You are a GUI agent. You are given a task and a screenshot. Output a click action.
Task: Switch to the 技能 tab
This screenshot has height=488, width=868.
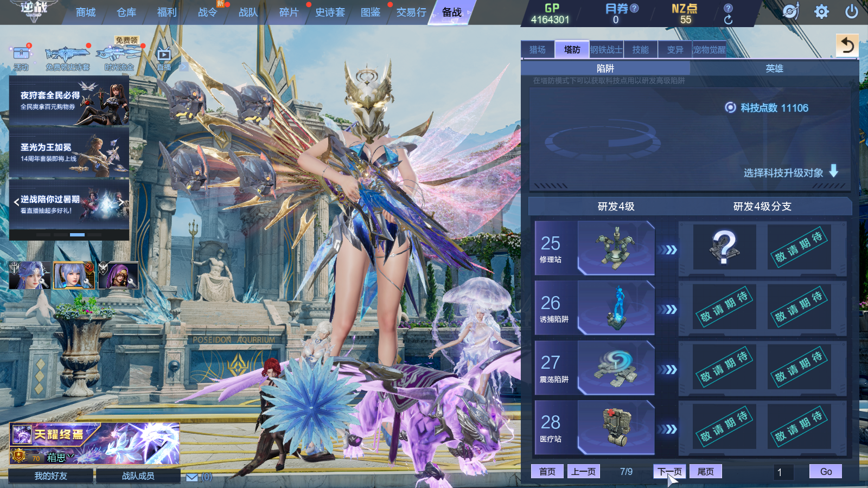[x=641, y=50]
